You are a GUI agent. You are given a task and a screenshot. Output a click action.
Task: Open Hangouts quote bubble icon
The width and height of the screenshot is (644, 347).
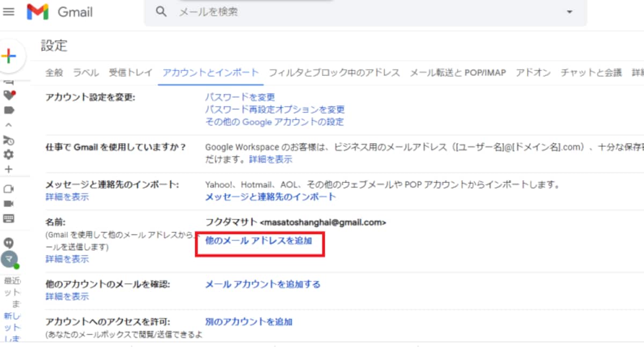click(x=9, y=242)
